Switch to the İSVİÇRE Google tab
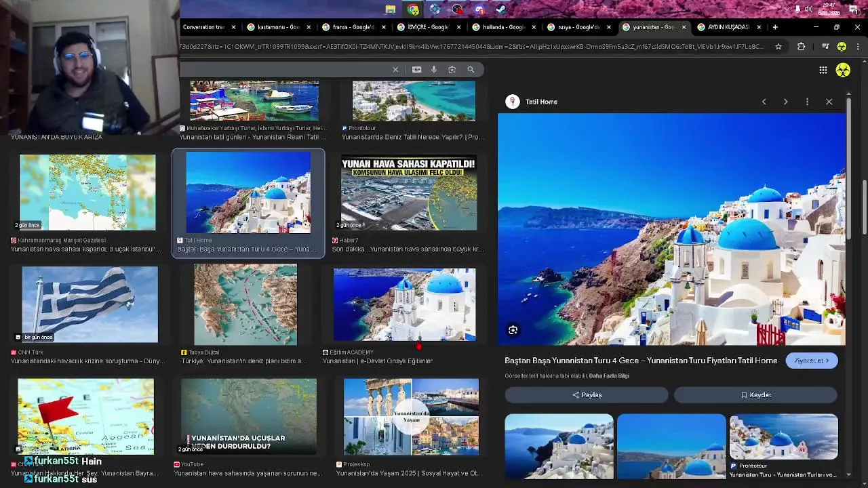This screenshot has width=868, height=488. coord(429,27)
